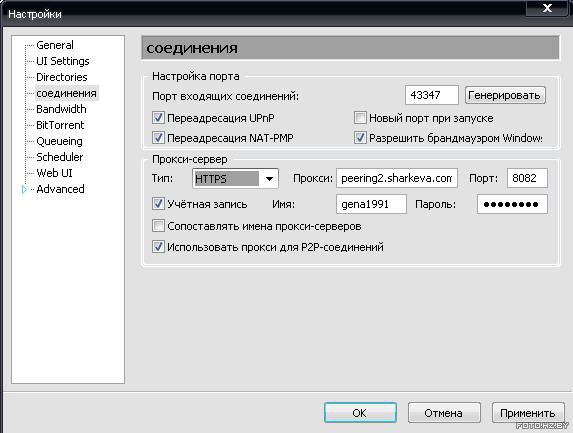Close the Настройки dialog window
Image resolution: width=573 pixels, height=433 pixels.
coord(547,8)
